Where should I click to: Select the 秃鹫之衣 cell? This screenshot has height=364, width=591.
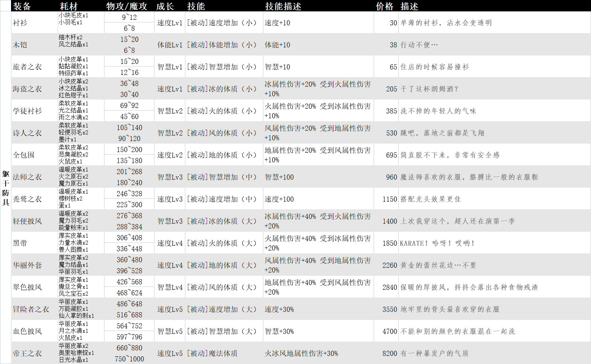tap(35, 199)
